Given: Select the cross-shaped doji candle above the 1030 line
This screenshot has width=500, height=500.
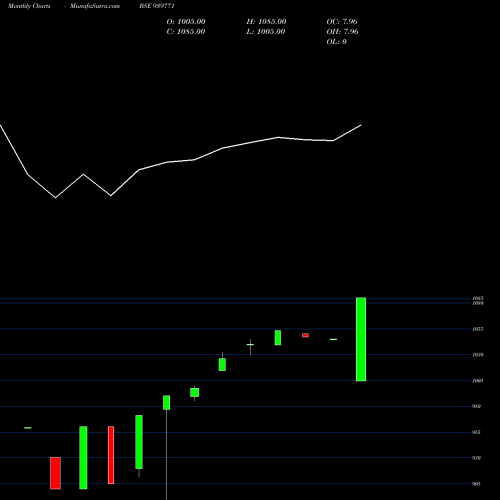Looking at the screenshot, I should [250, 345].
